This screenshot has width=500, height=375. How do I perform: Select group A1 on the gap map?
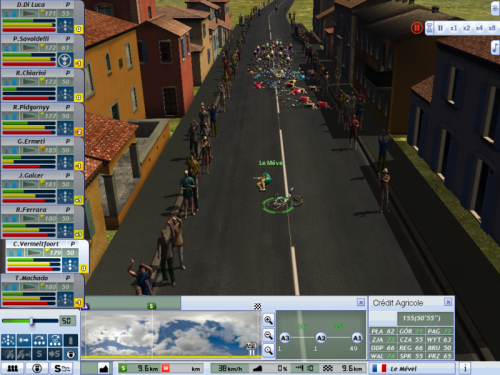(x=357, y=338)
